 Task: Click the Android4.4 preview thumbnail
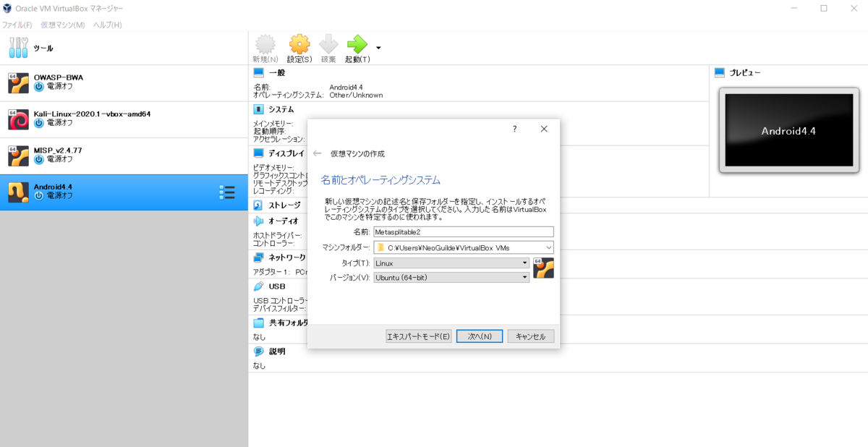[788, 131]
